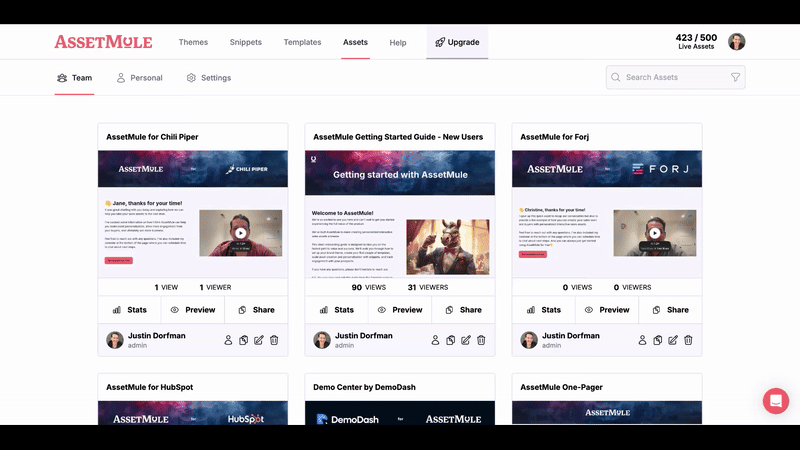This screenshot has height=450, width=800.
Task: Click owner icon on Chili Piper card
Action: pos(228,340)
